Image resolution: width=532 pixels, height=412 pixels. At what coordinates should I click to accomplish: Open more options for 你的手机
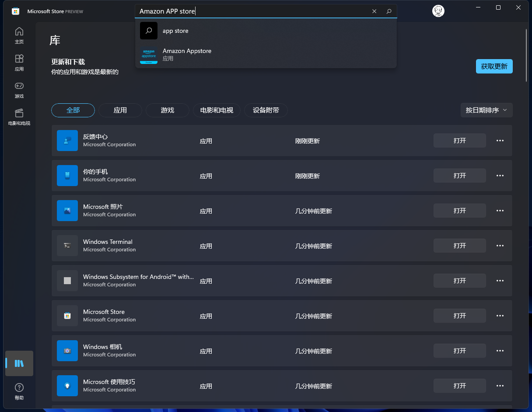click(500, 176)
